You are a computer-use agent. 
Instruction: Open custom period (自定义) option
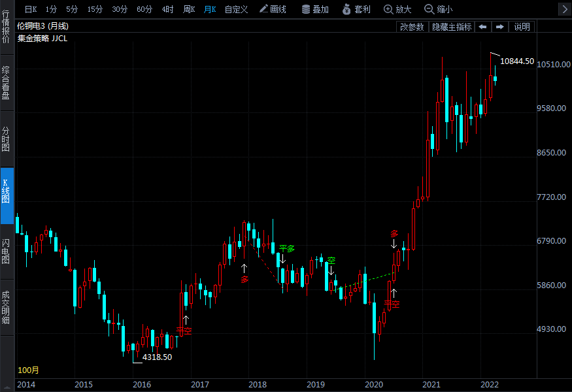pyautogui.click(x=237, y=10)
